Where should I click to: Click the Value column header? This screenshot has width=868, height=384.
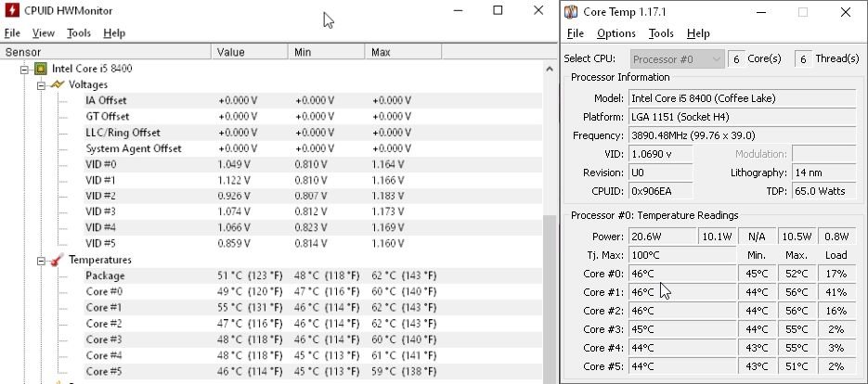[250, 52]
